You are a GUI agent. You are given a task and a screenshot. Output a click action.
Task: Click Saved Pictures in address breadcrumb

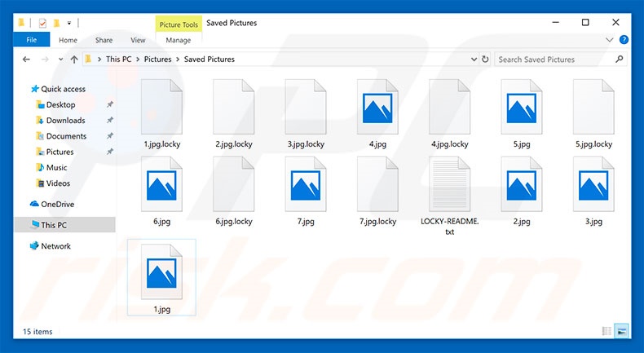pos(210,60)
